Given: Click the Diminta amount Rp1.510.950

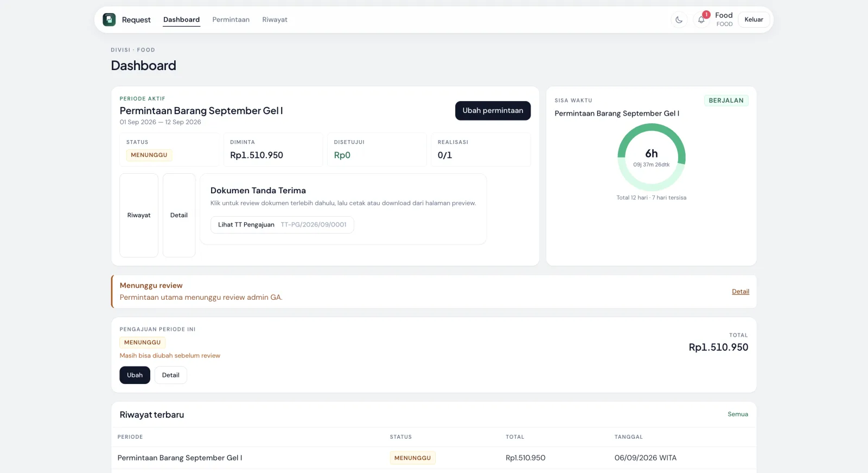Looking at the screenshot, I should (x=257, y=155).
